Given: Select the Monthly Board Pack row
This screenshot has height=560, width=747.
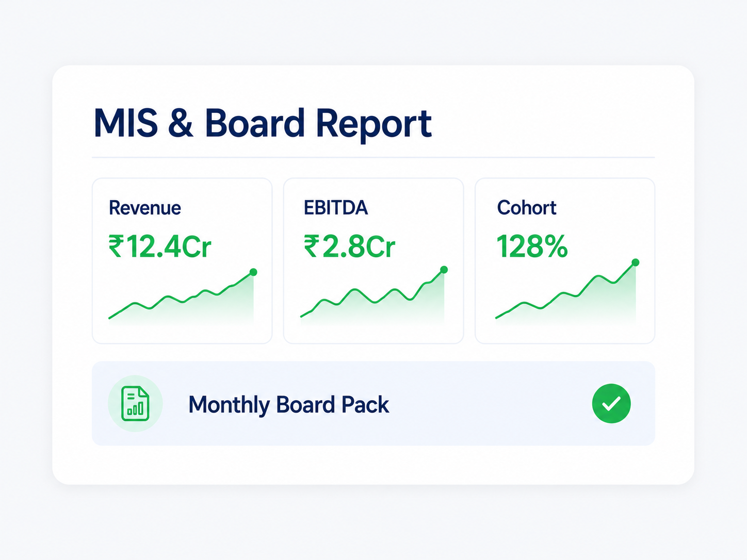Looking at the screenshot, I should click(373, 403).
